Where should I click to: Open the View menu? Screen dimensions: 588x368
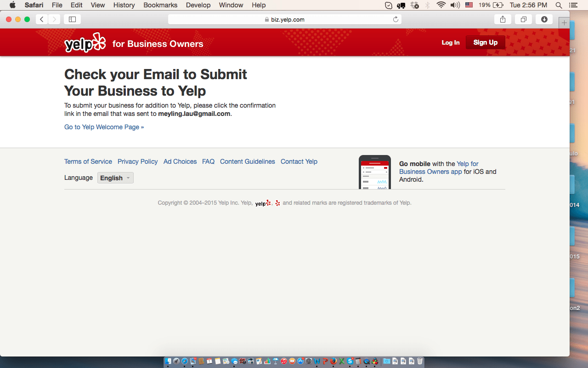pyautogui.click(x=98, y=5)
